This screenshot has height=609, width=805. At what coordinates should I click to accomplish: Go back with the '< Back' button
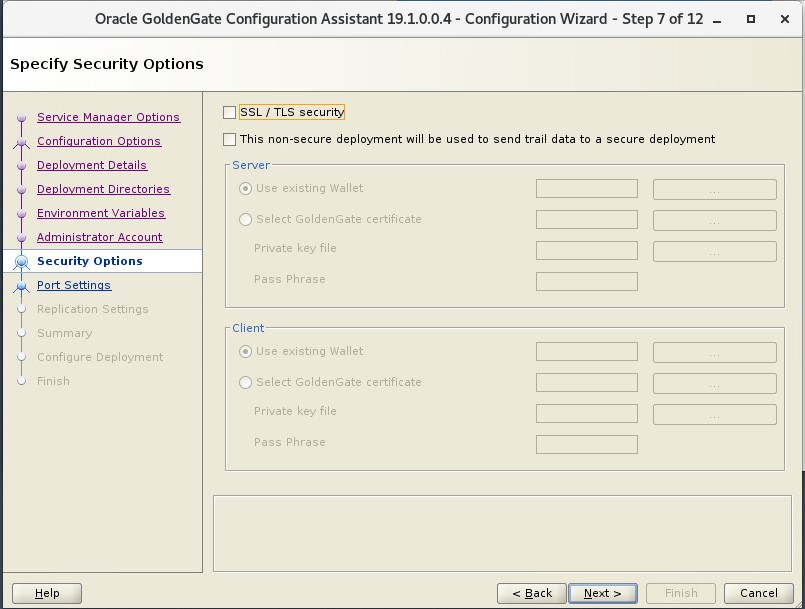click(x=532, y=593)
